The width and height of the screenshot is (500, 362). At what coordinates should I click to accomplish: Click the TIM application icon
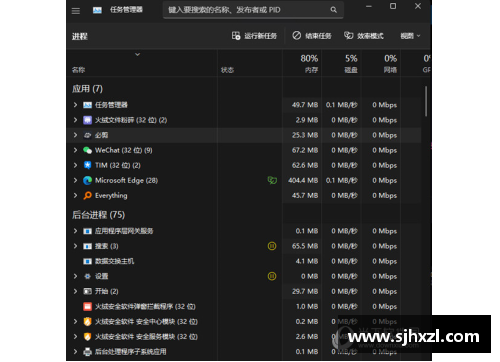coord(87,165)
